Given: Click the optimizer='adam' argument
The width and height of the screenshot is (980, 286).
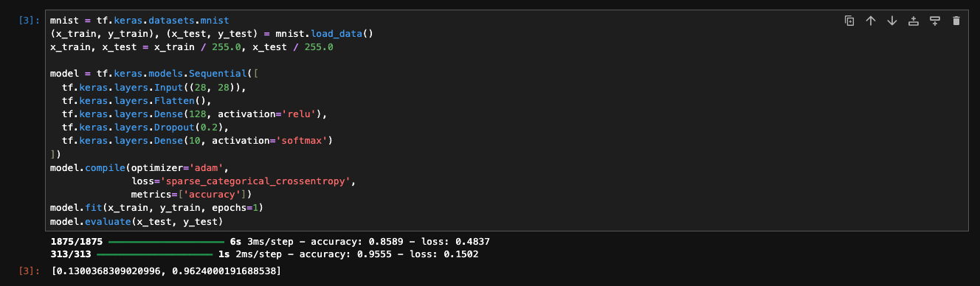Looking at the screenshot, I should [x=183, y=167].
